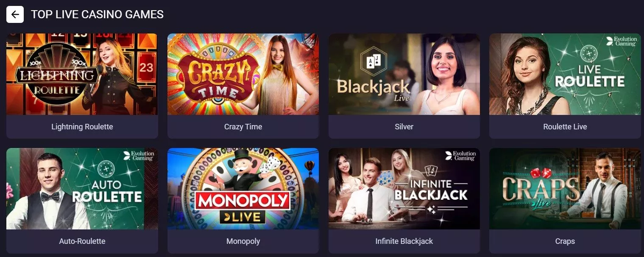Open the Monopoly Live thumbnail
Viewport: 644px width, 257px height.
tap(243, 189)
